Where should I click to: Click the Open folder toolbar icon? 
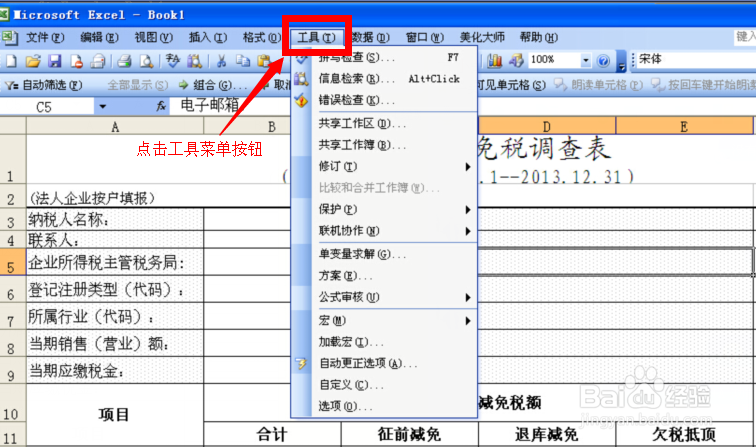(33, 61)
